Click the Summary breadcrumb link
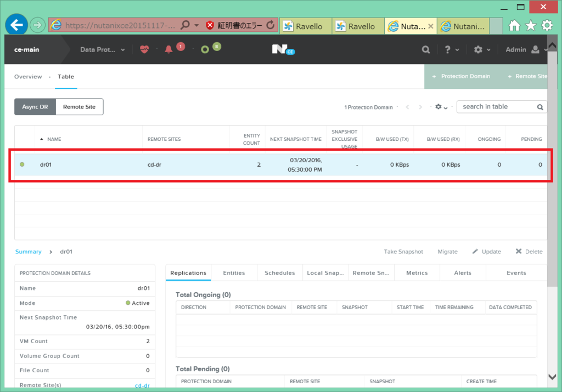The width and height of the screenshot is (562, 392). pyautogui.click(x=29, y=252)
